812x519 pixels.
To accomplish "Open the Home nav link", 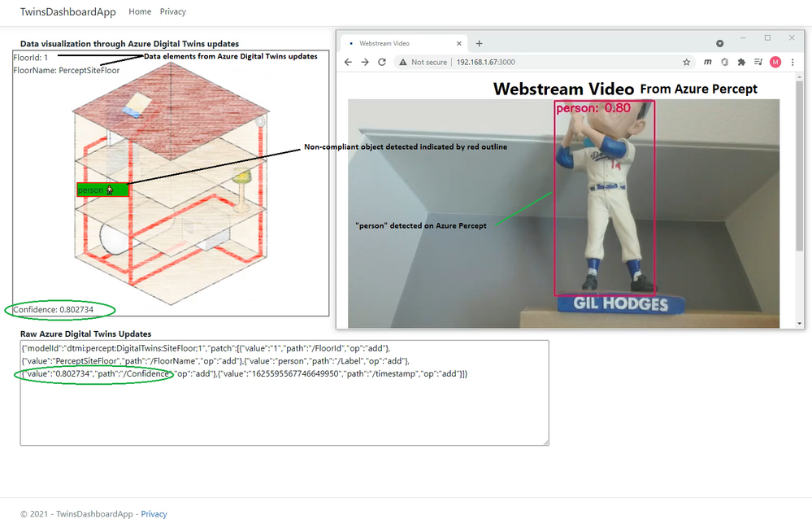I will pyautogui.click(x=140, y=11).
